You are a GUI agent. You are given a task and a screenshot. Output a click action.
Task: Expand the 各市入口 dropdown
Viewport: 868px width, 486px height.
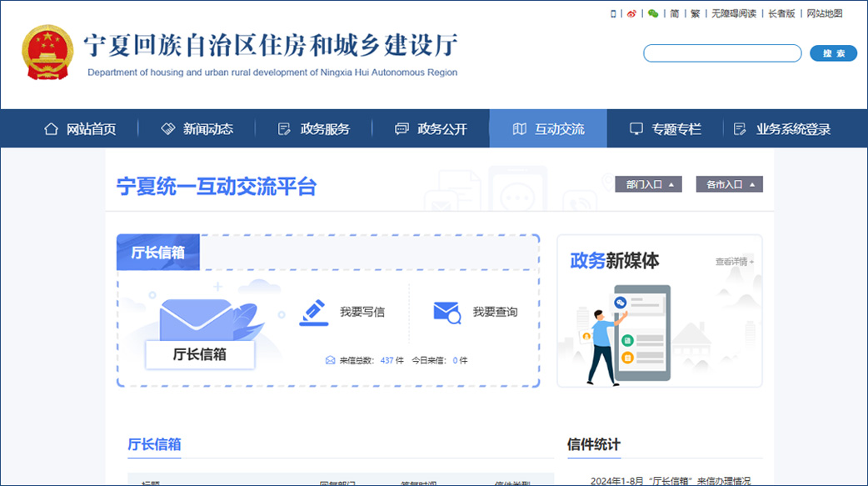(x=729, y=184)
